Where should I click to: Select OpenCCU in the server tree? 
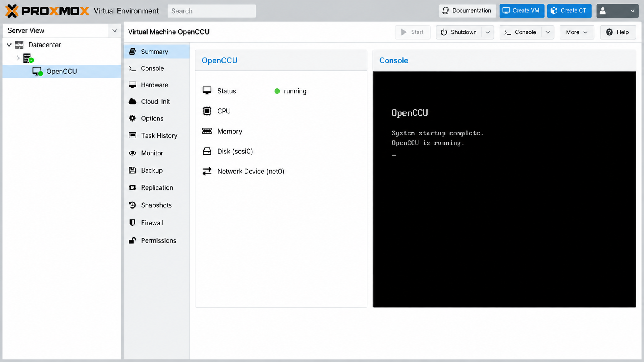(62, 72)
